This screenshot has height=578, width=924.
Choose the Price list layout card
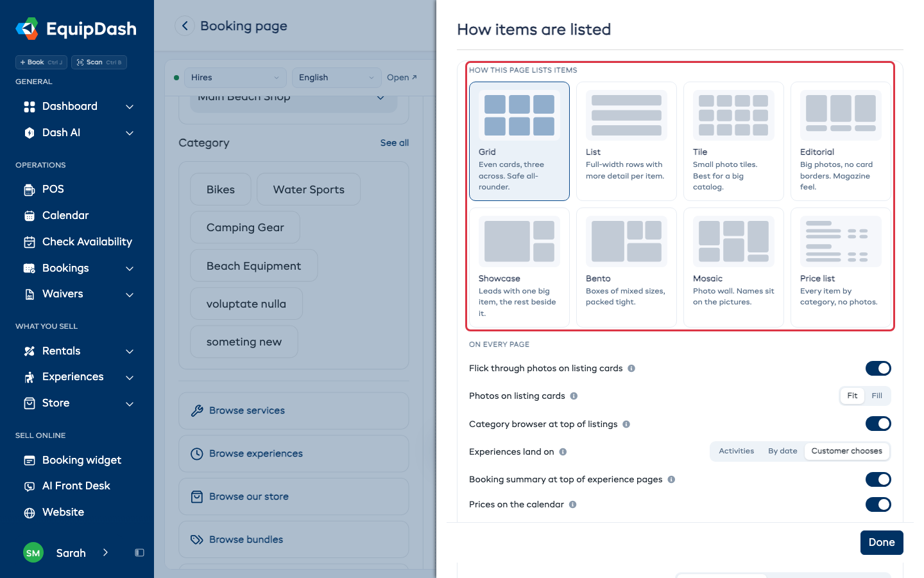(841, 267)
